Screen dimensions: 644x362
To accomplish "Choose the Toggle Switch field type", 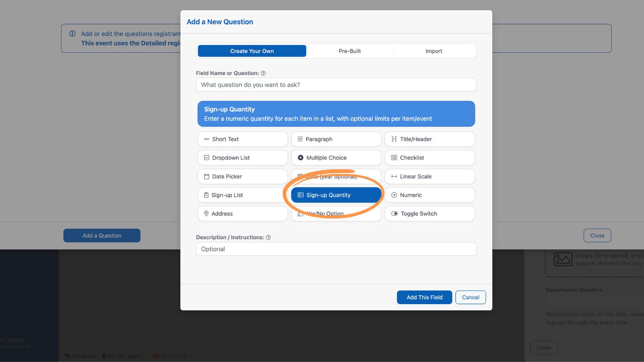I will click(x=430, y=214).
